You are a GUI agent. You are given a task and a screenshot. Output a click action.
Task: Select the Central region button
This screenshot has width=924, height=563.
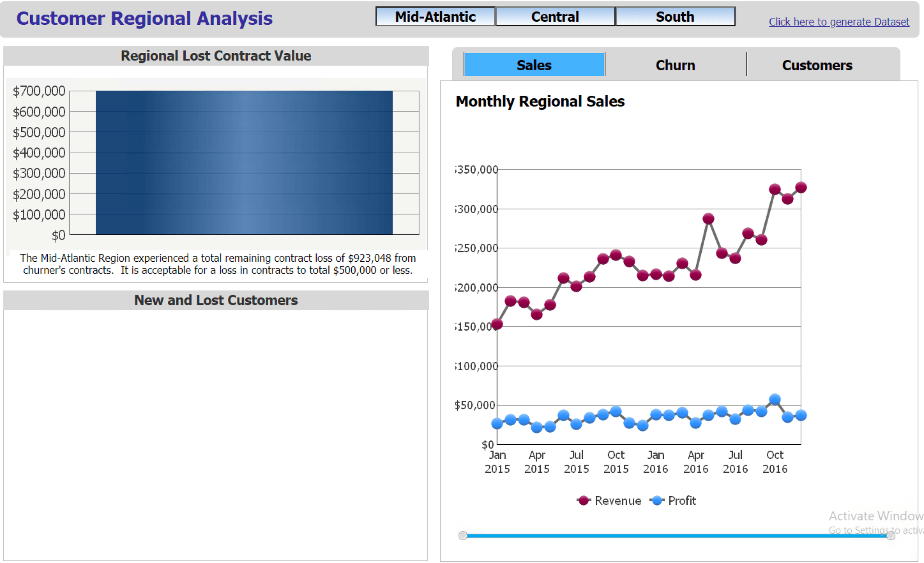pyautogui.click(x=555, y=17)
